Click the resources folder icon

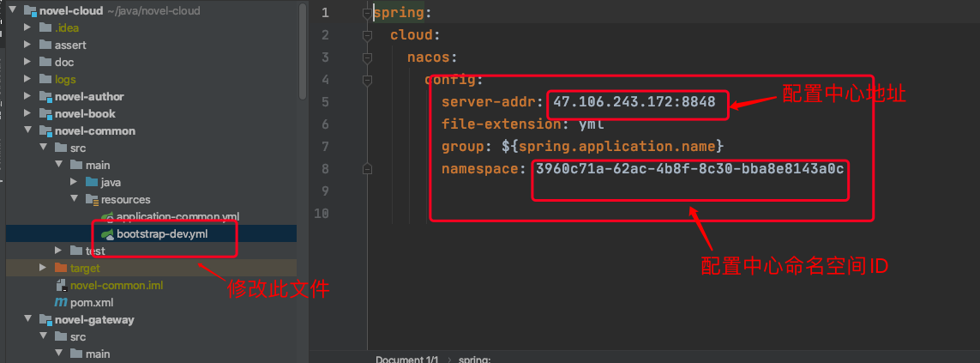click(92, 200)
